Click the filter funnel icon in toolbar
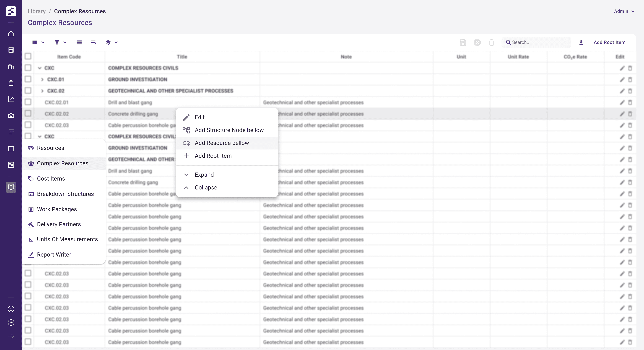 [x=57, y=42]
